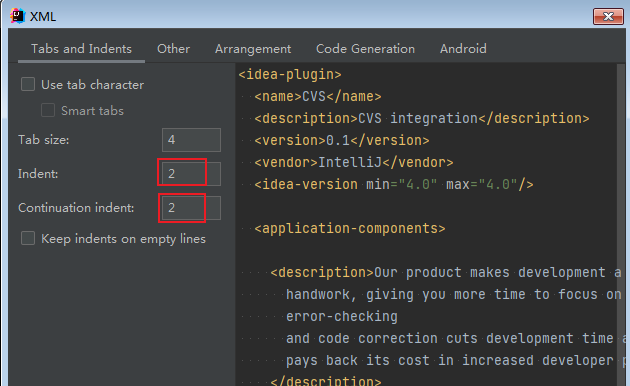Focus the Tab size input field

pyautogui.click(x=191, y=140)
